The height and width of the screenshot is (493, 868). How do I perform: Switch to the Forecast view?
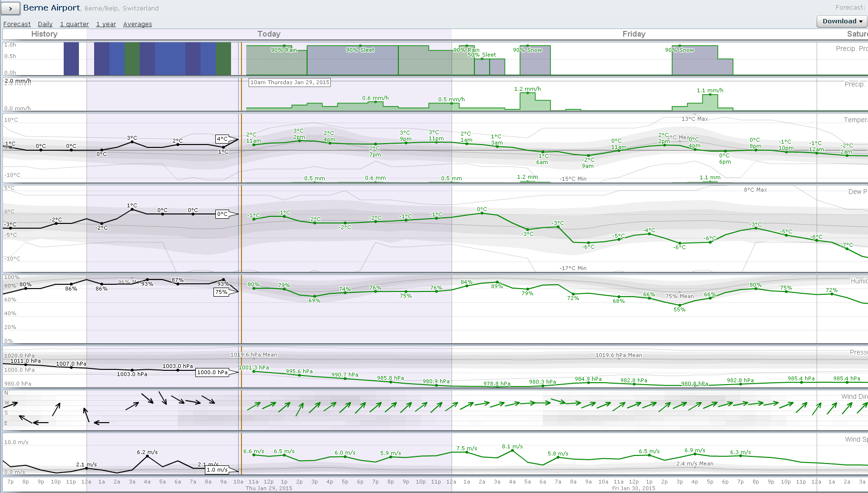pyautogui.click(x=17, y=24)
